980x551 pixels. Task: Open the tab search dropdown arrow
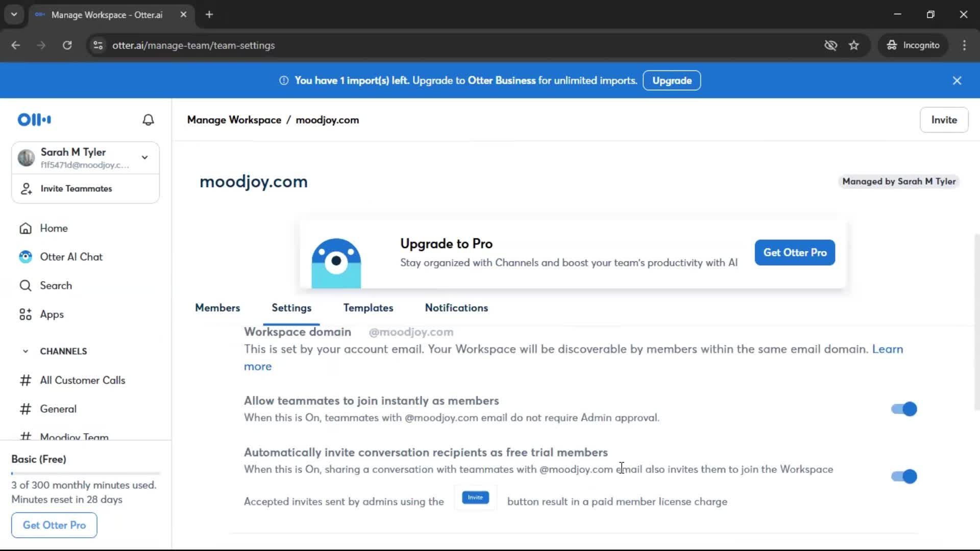tap(14, 14)
